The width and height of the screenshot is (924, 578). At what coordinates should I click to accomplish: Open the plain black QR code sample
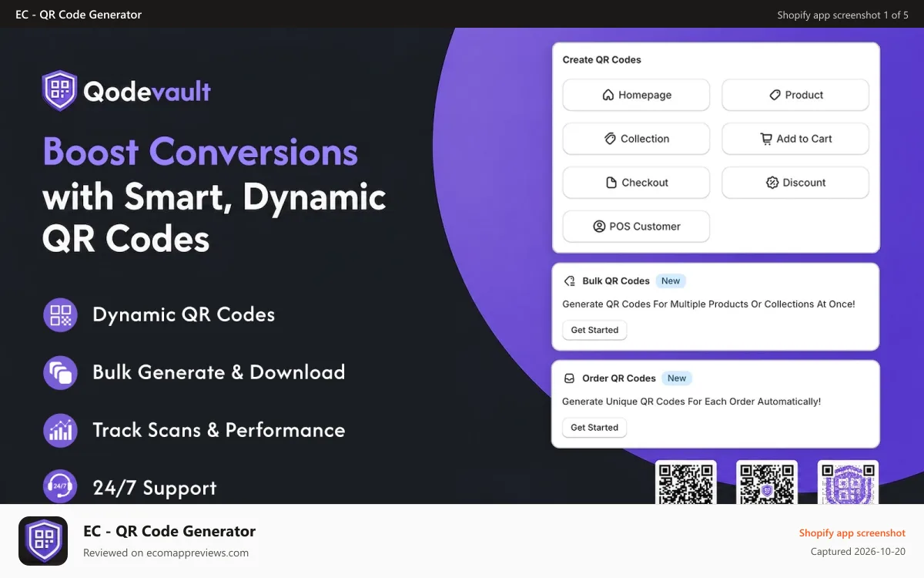(x=685, y=482)
